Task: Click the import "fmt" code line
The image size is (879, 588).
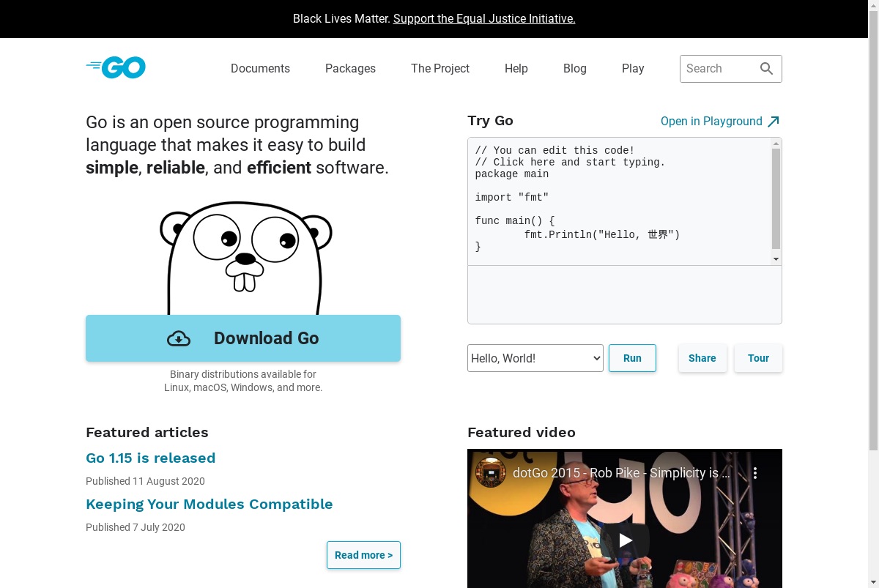Action: point(511,198)
